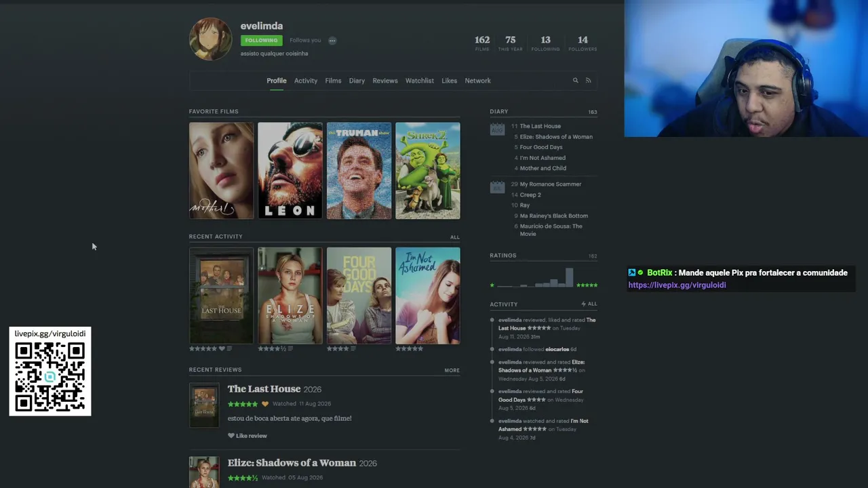Click evelimda's round avatar picture
868x488 pixels.
click(x=210, y=39)
